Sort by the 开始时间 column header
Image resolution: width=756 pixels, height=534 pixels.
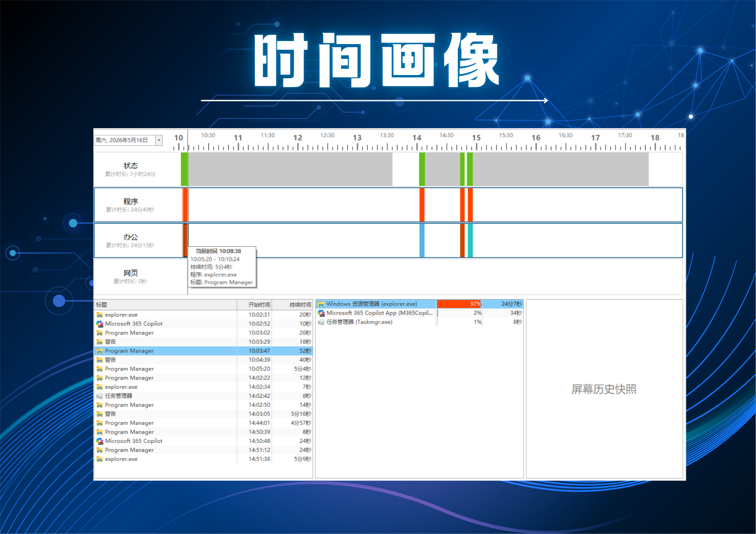point(255,305)
